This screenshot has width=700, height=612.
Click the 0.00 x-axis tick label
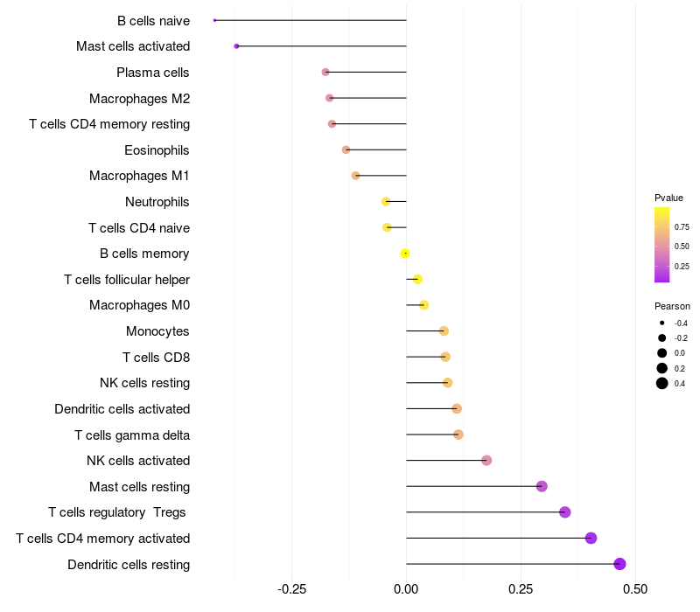pyautogui.click(x=406, y=589)
